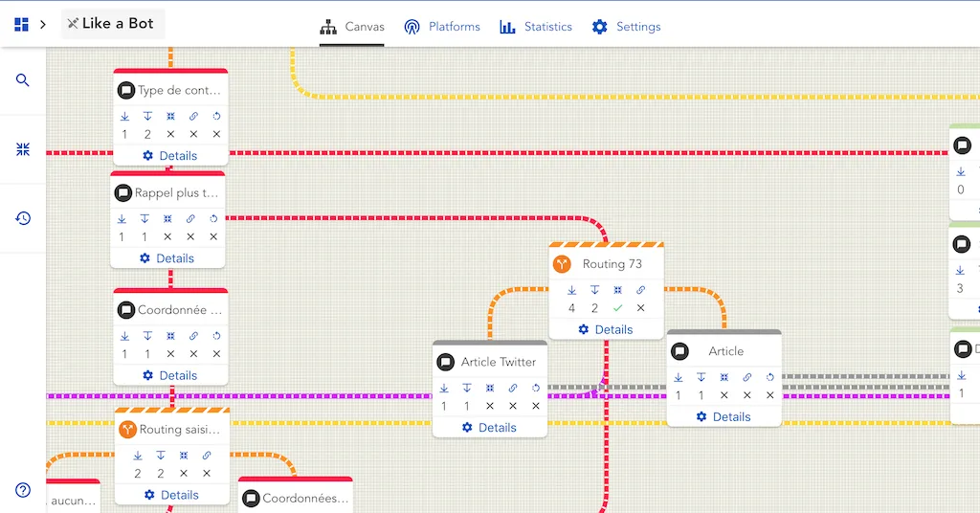
Task: Click the collapse-all arrows icon in left sidebar
Action: coord(23,149)
